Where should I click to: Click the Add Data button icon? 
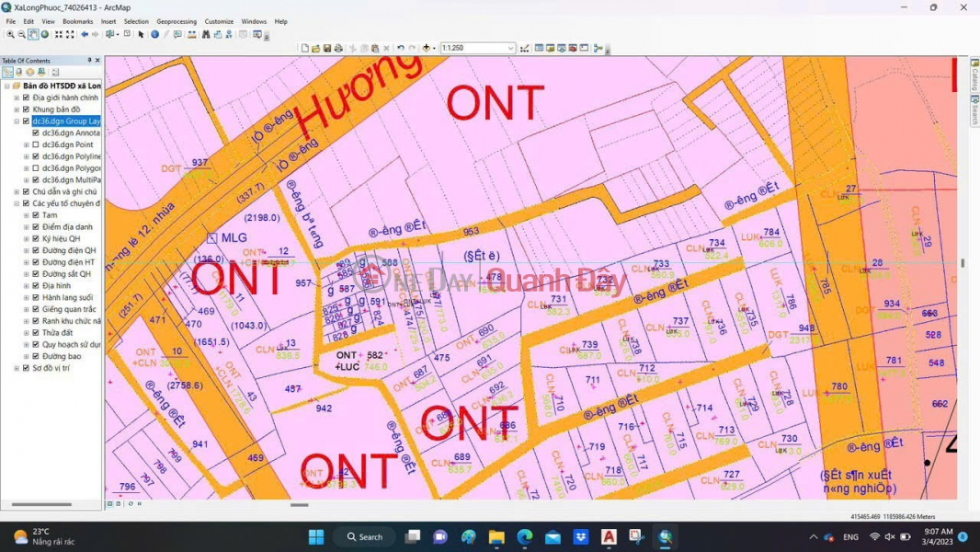tap(427, 48)
